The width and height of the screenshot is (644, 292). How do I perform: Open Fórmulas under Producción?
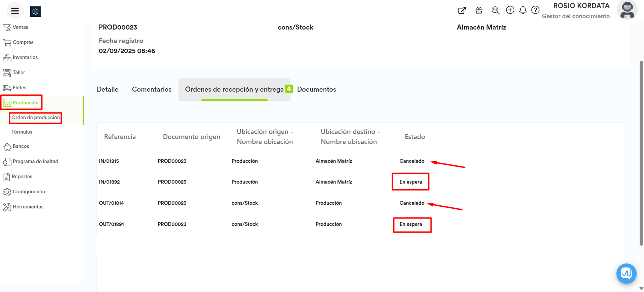22,132
